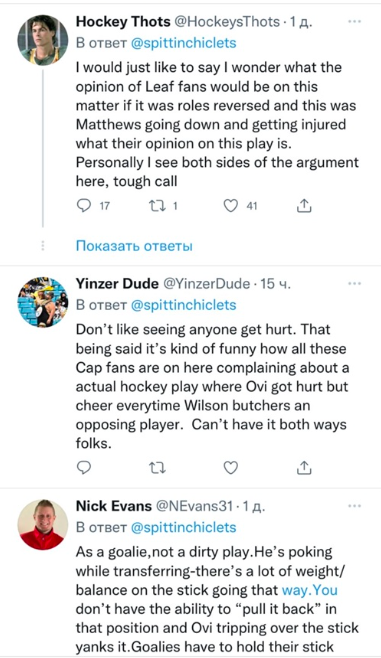Open Hockey Thots profile picture
381x658 pixels.
[x=42, y=40]
